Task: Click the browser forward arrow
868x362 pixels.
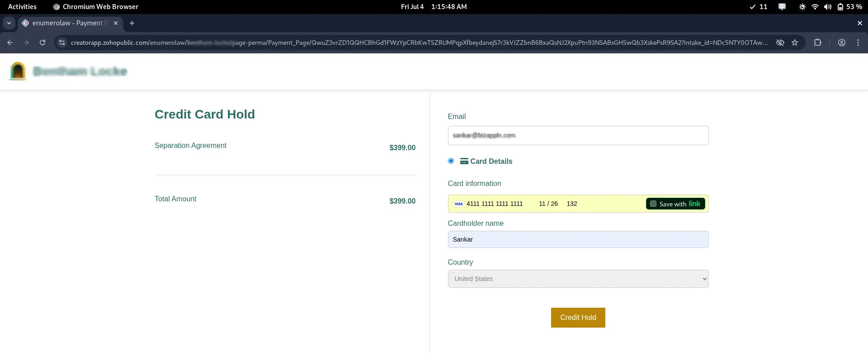Action: (x=26, y=43)
